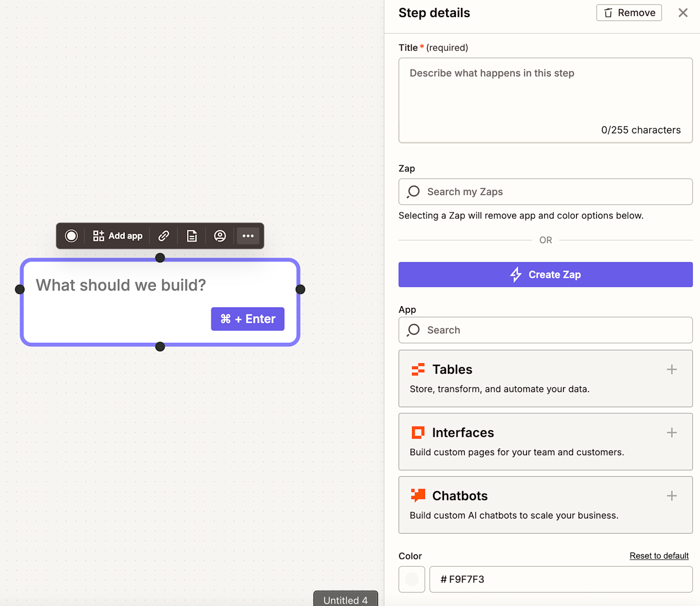Viewport: 700px width, 606px height.
Task: Click the Untitled 4 tab label
Action: coord(345,600)
